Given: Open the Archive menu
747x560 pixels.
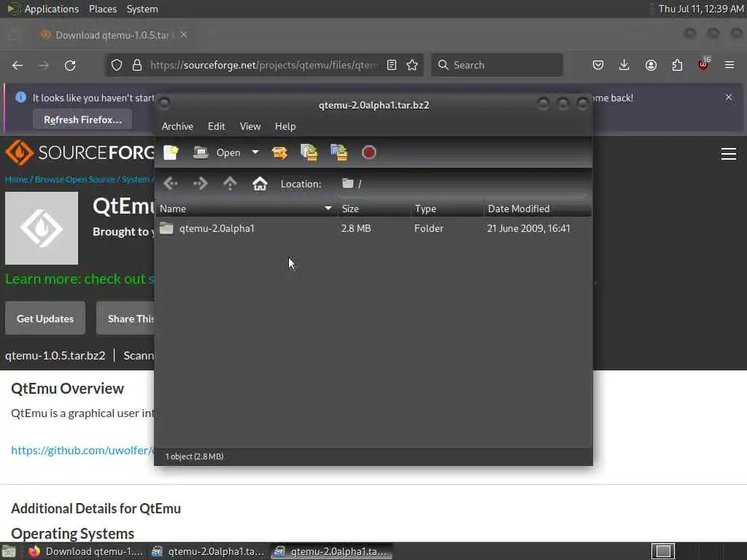Looking at the screenshot, I should tap(177, 126).
